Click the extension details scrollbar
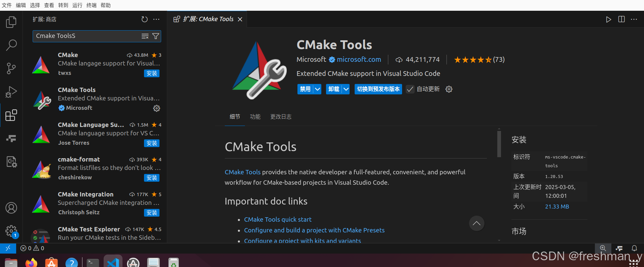The width and height of the screenshot is (644, 267). coord(499,144)
